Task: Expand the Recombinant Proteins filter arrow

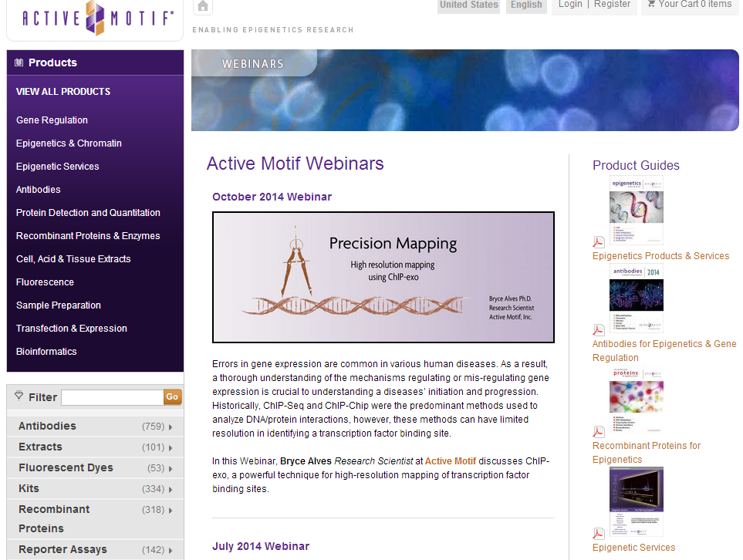Action: (170, 511)
